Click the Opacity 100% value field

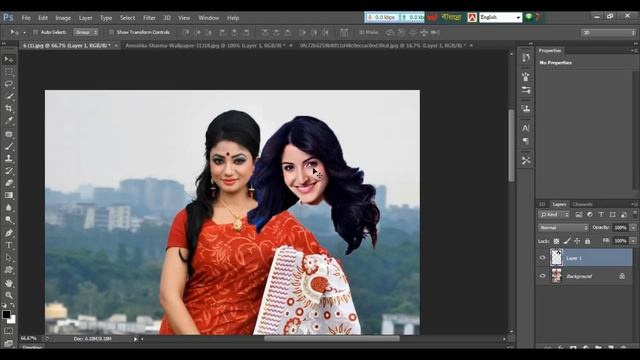(621, 228)
